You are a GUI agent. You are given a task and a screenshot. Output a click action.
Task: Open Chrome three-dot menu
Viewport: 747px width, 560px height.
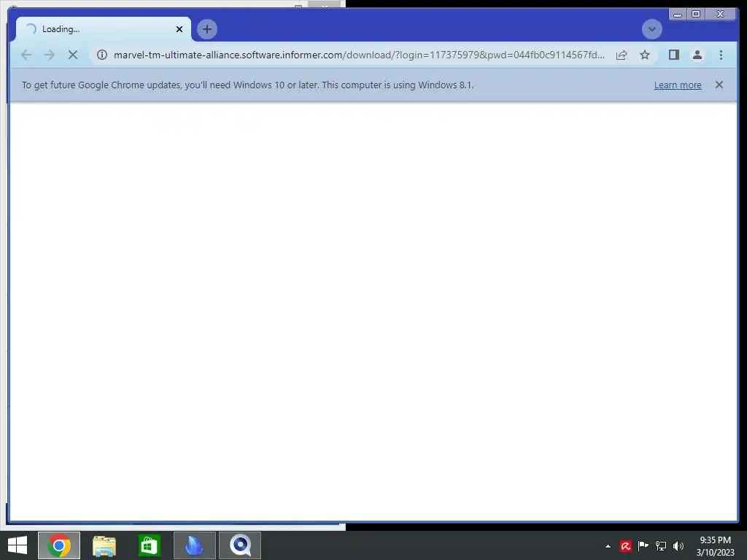(721, 55)
